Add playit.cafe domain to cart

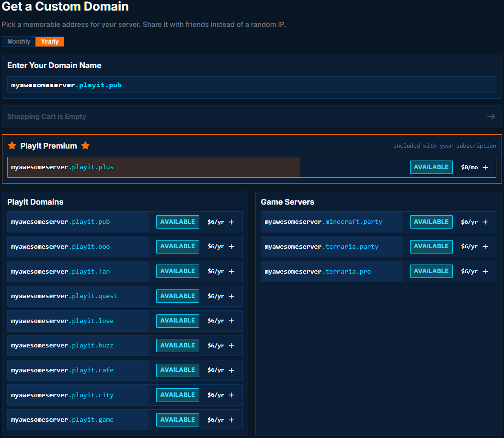tap(231, 370)
